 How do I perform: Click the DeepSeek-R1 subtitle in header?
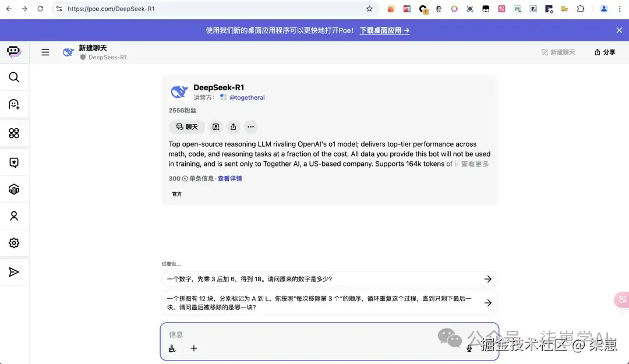tap(108, 58)
